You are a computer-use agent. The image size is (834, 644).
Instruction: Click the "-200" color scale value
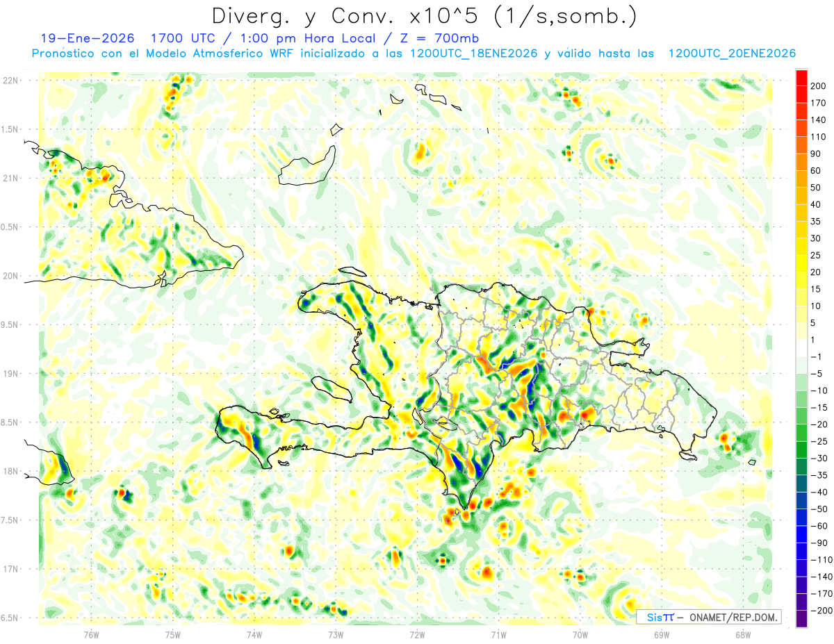821,610
